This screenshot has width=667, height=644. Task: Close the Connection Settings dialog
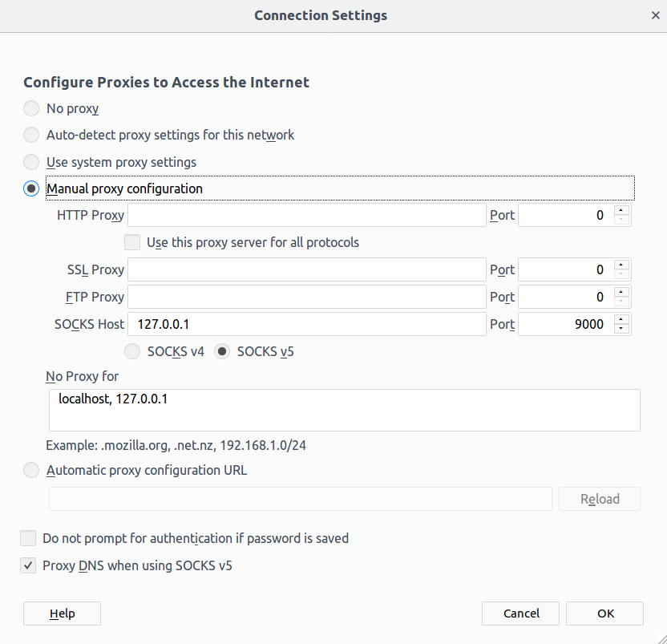[655, 15]
